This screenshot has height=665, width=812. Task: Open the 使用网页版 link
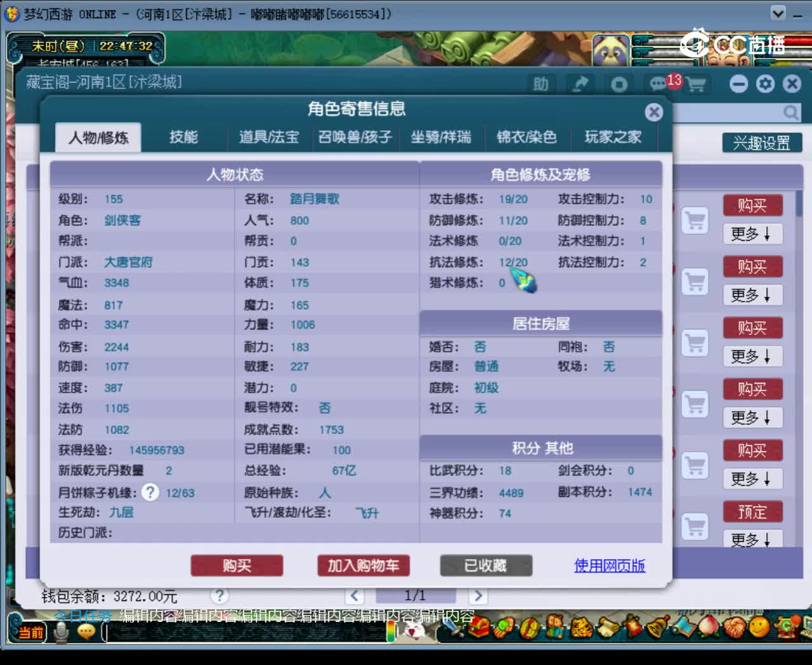click(x=610, y=565)
